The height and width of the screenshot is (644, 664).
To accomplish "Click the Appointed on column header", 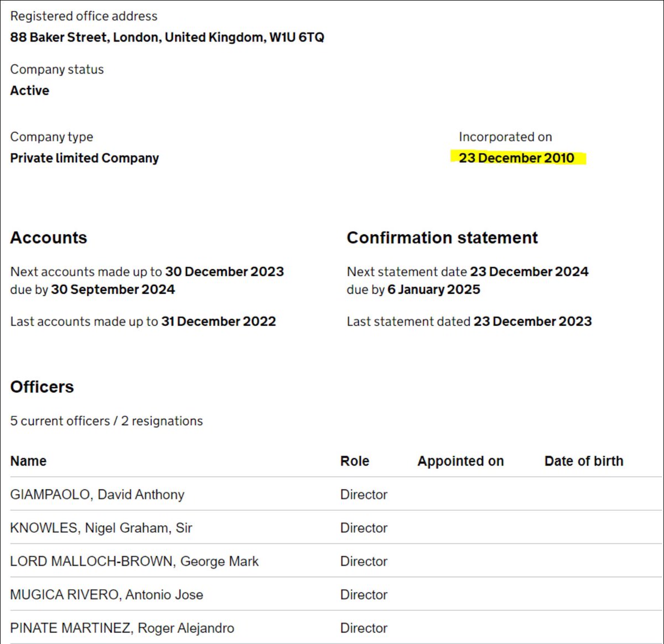I will pyautogui.click(x=460, y=461).
